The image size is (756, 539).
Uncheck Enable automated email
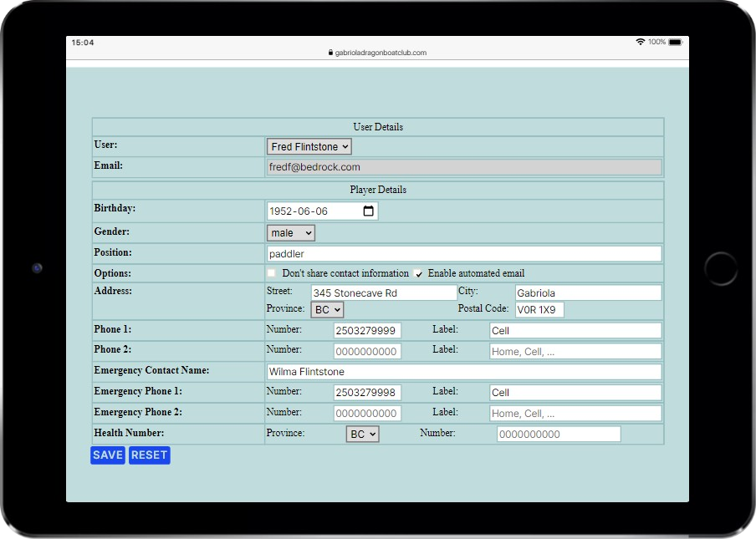pyautogui.click(x=418, y=273)
